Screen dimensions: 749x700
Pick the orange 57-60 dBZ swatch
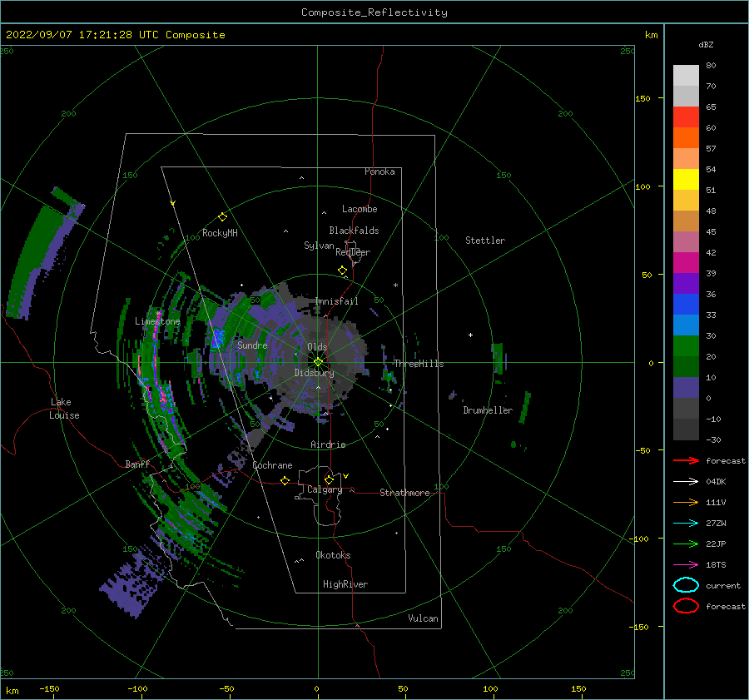(686, 138)
